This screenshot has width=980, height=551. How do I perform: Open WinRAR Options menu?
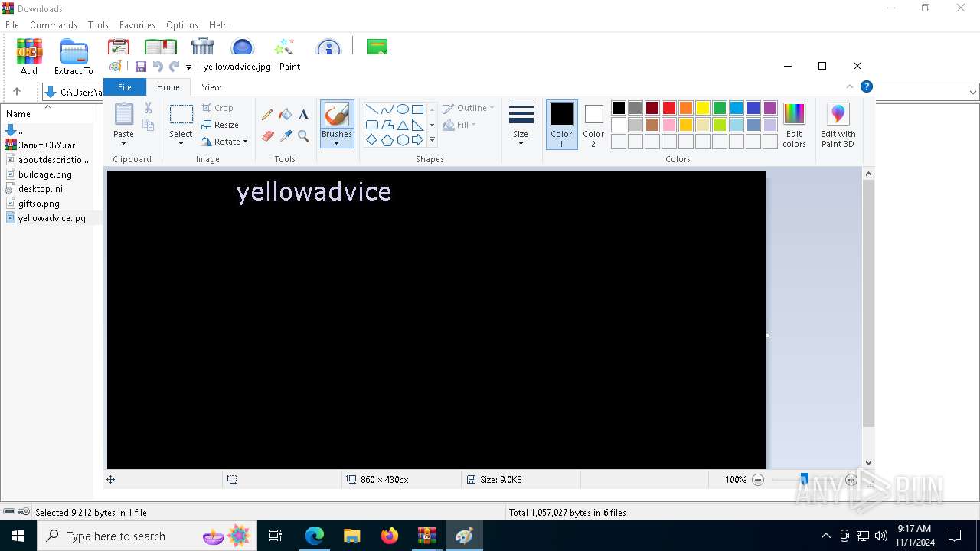(x=182, y=25)
